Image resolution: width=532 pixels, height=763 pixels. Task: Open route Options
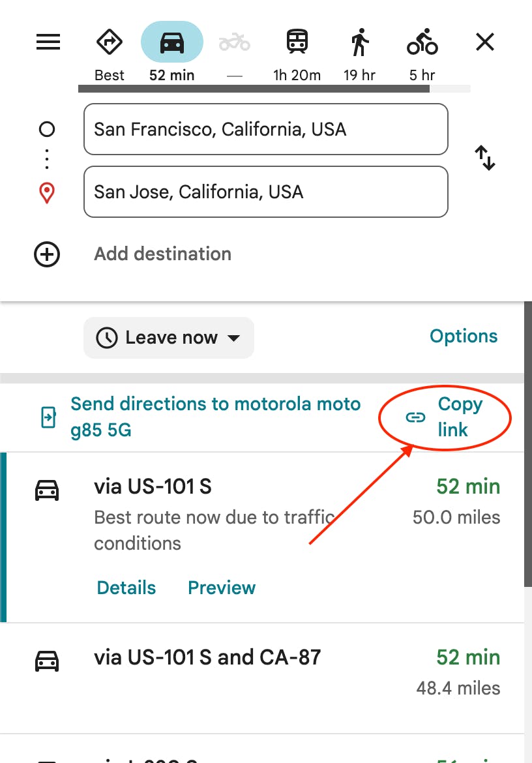point(464,337)
